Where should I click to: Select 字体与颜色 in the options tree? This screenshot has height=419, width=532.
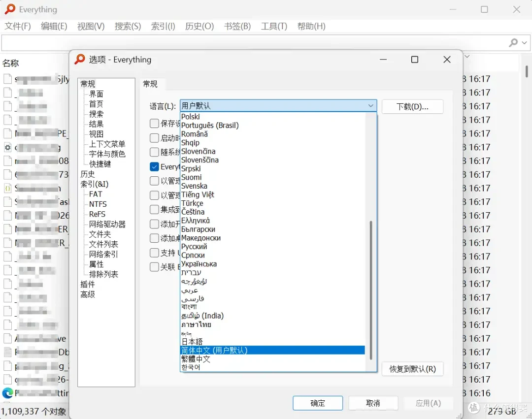(x=107, y=154)
